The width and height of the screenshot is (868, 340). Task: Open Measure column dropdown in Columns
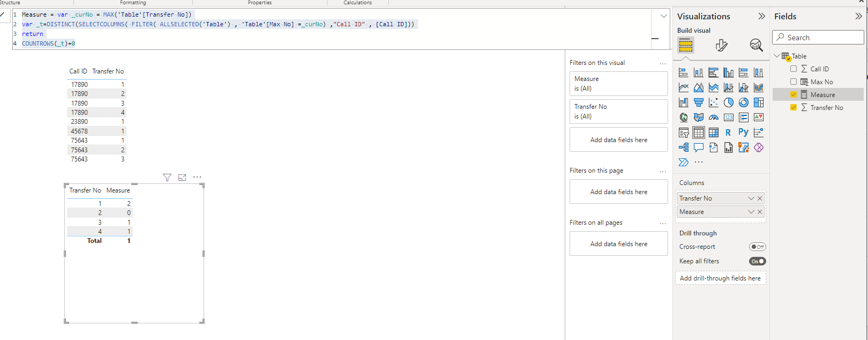click(751, 212)
